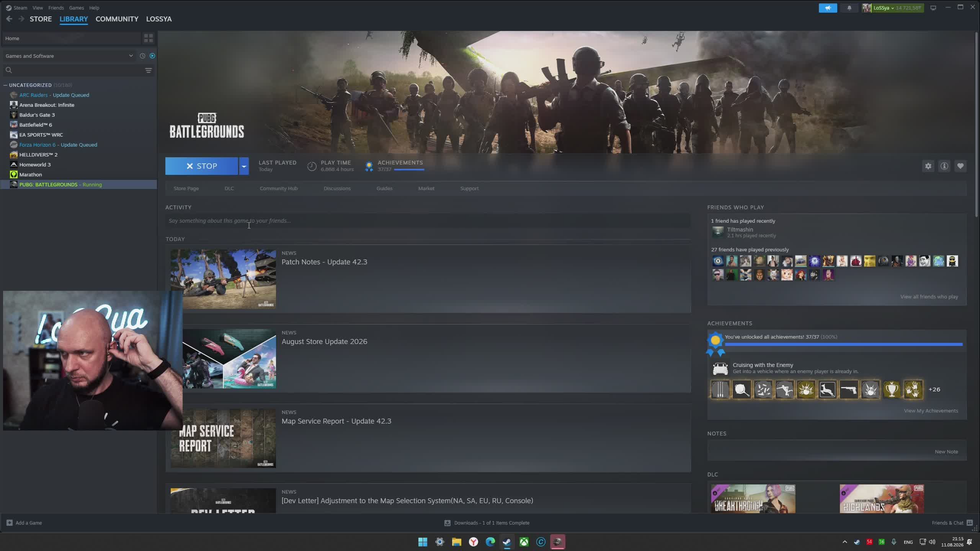
Task: Open the View menu
Action: [38, 8]
